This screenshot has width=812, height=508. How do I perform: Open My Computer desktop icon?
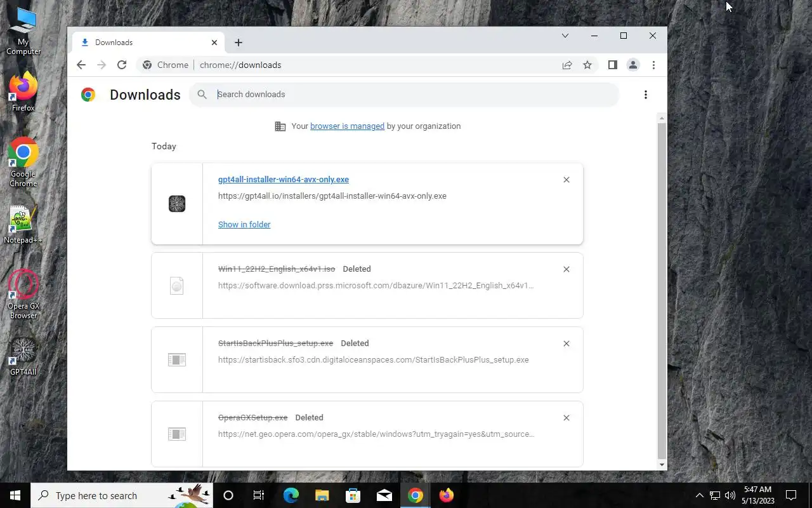click(x=23, y=32)
